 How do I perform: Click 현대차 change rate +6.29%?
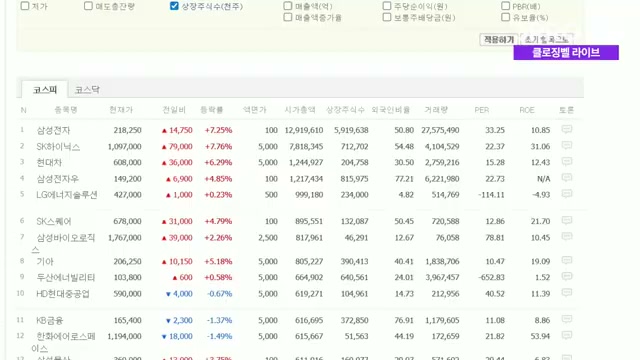tap(218, 162)
